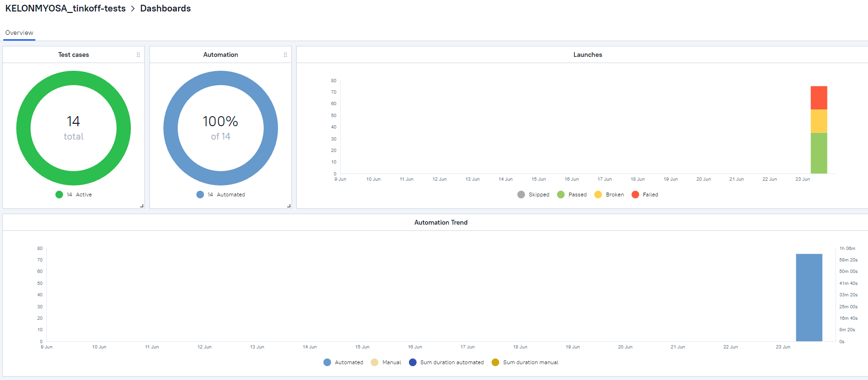Image resolution: width=868 pixels, height=380 pixels.
Task: Toggle Manual series in Automation Trend legend
Action: 386,362
